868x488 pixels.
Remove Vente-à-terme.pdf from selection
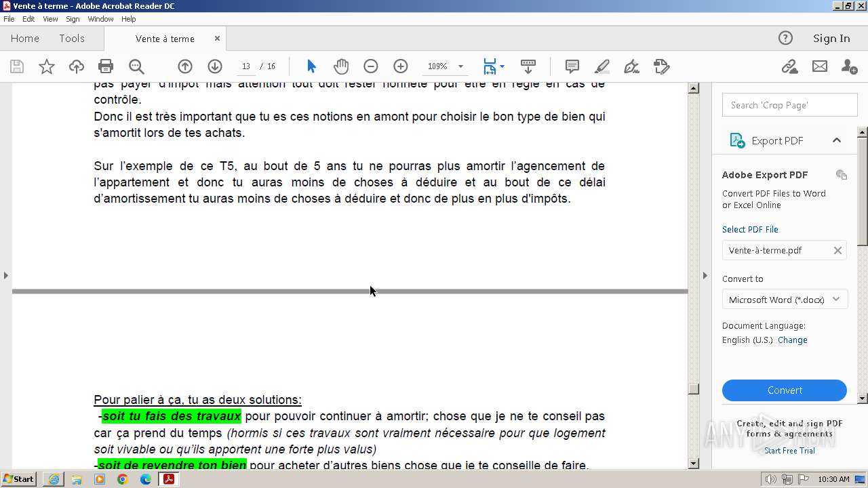[837, 250]
